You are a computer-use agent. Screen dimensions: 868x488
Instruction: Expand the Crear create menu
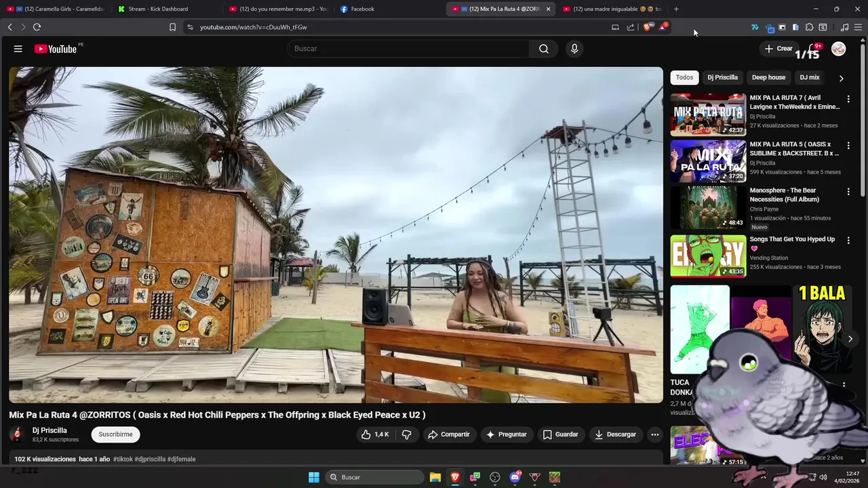[778, 49]
